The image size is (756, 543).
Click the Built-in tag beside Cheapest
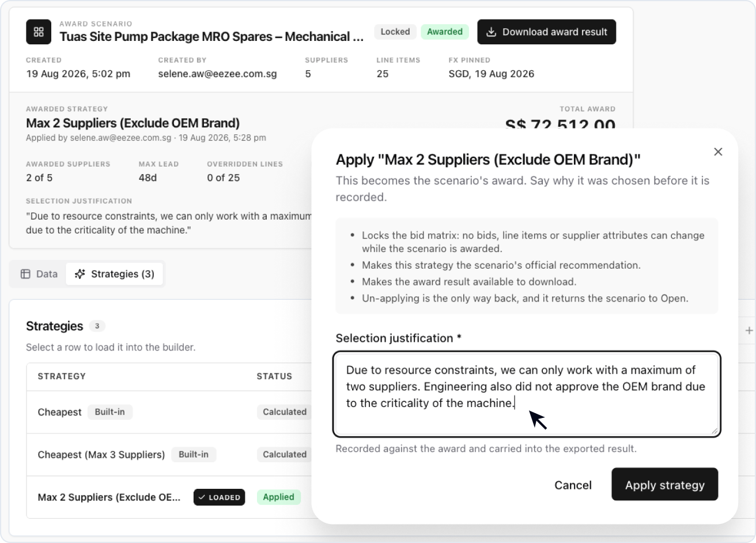tap(110, 412)
